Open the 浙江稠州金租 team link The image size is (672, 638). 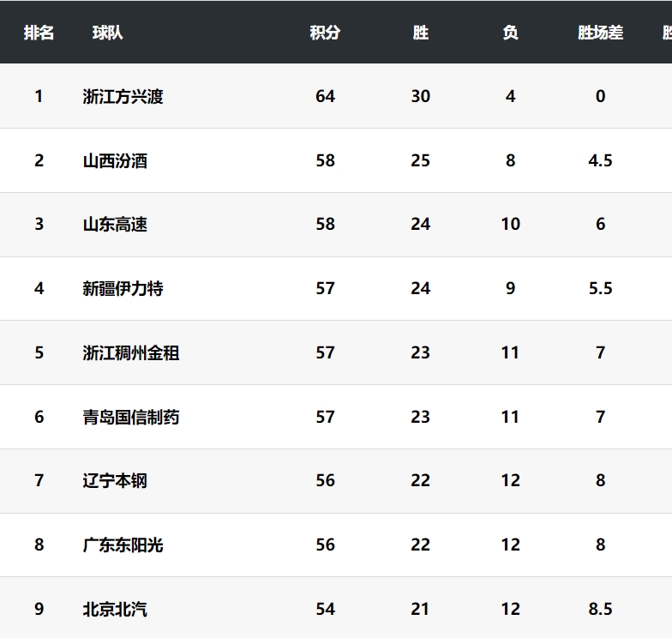131,352
